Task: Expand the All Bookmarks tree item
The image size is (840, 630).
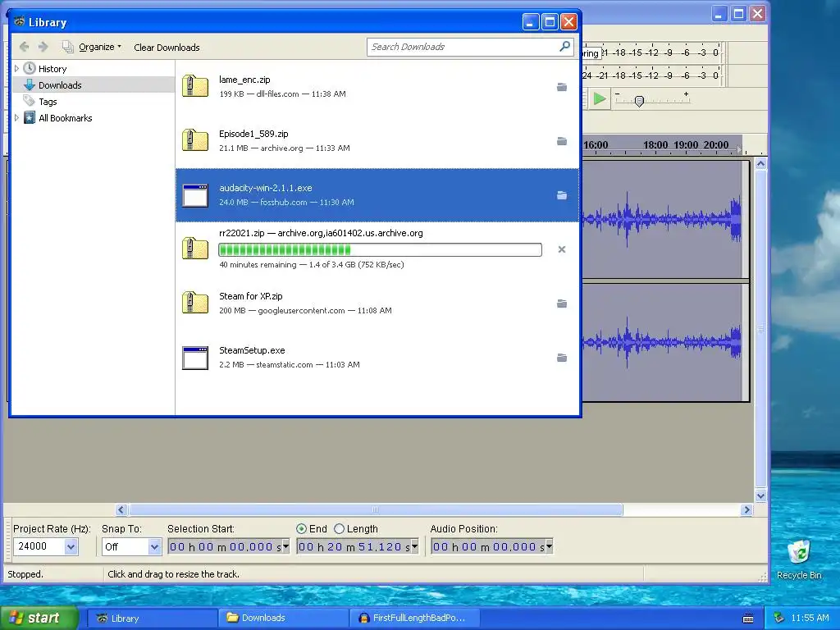Action: 16,118
